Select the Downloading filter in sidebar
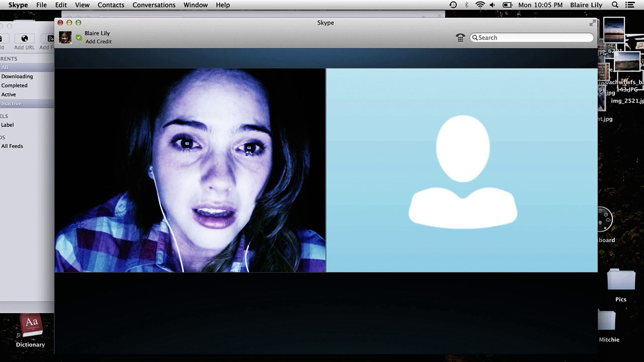This screenshot has width=644, height=362. [17, 76]
